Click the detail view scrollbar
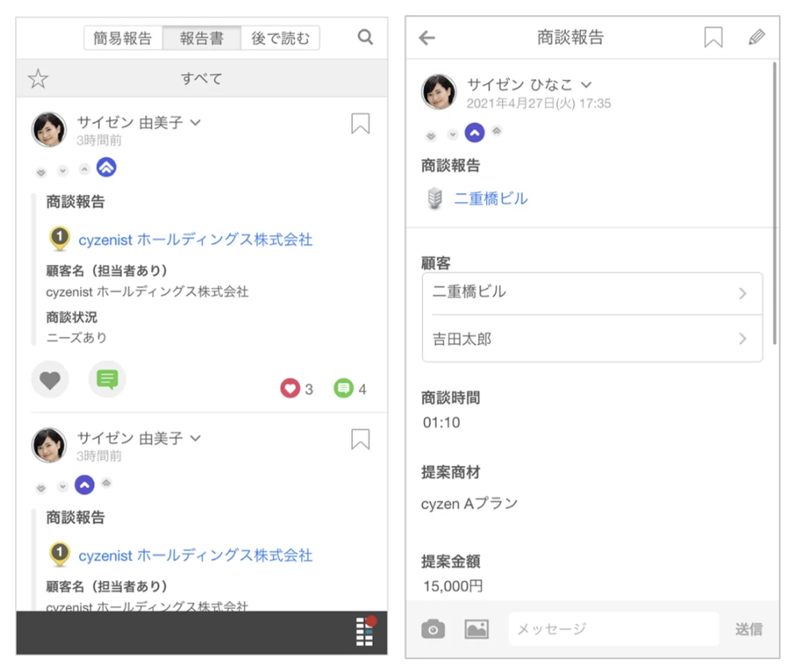 pyautogui.click(x=775, y=203)
